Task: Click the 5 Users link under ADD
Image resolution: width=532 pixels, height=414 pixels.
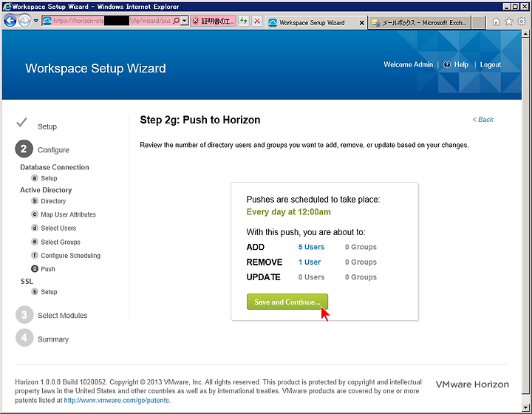Action: [x=312, y=247]
